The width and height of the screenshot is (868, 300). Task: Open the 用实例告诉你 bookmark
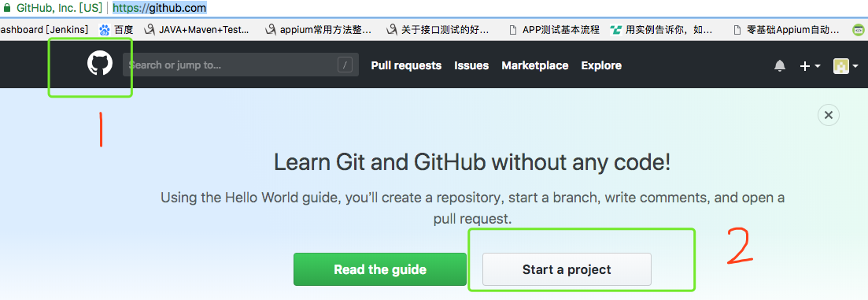(662, 30)
